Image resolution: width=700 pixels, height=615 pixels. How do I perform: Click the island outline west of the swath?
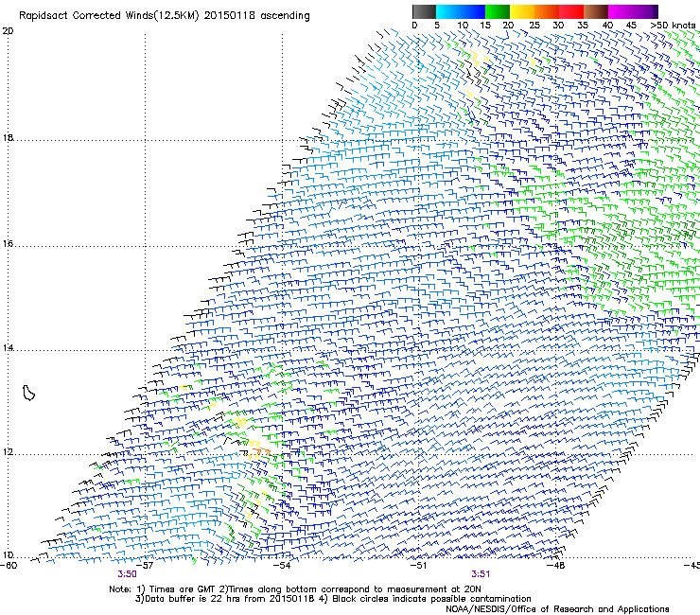(x=28, y=393)
